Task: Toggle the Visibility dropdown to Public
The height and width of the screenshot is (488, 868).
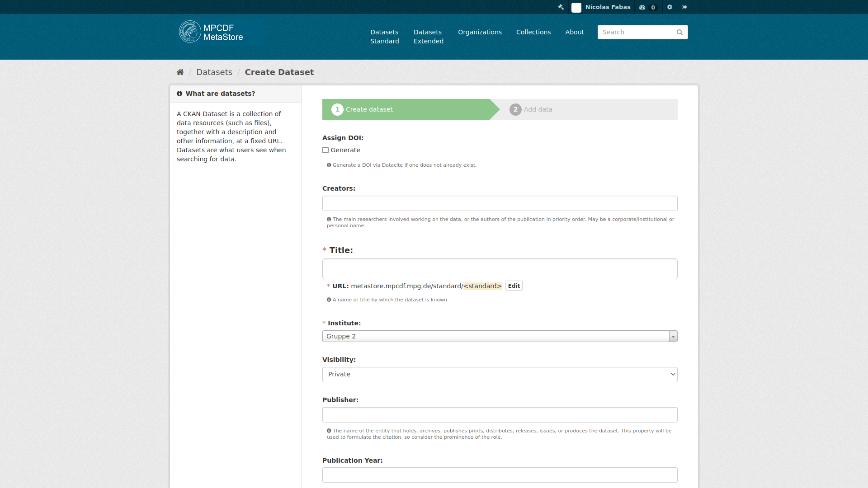Action: (x=500, y=374)
